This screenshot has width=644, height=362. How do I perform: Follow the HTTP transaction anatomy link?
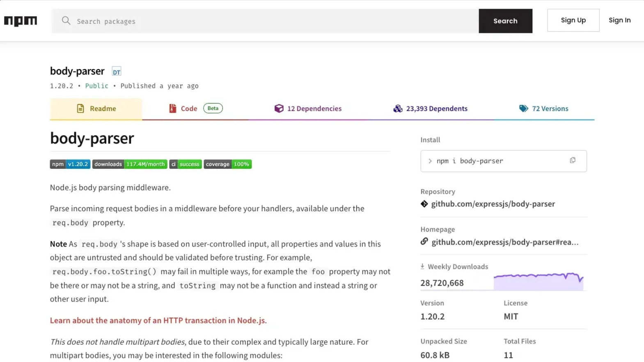[158, 320]
